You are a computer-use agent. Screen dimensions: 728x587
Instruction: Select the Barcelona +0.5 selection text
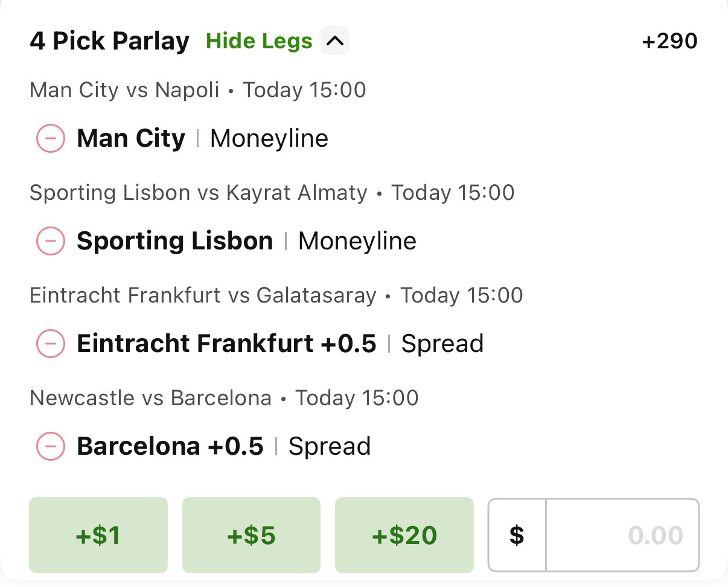[x=170, y=447]
